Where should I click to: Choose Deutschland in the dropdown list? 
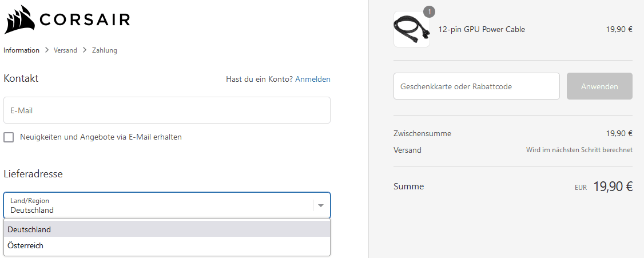pos(30,229)
